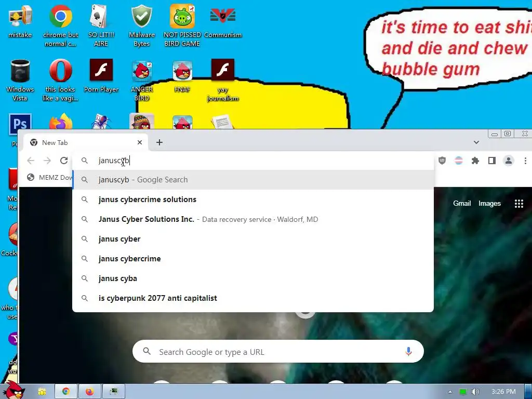Open the 'yay journalism' Flash icon
This screenshot has height=399, width=532.
[x=222, y=80]
